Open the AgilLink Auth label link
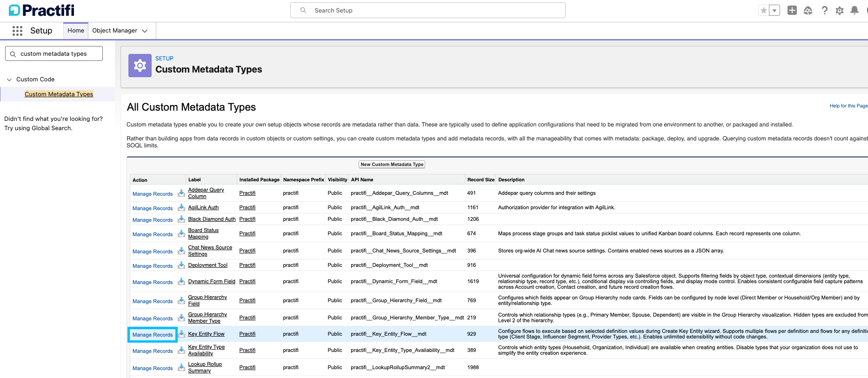Viewport: 868px width, 378px height. 203,207
